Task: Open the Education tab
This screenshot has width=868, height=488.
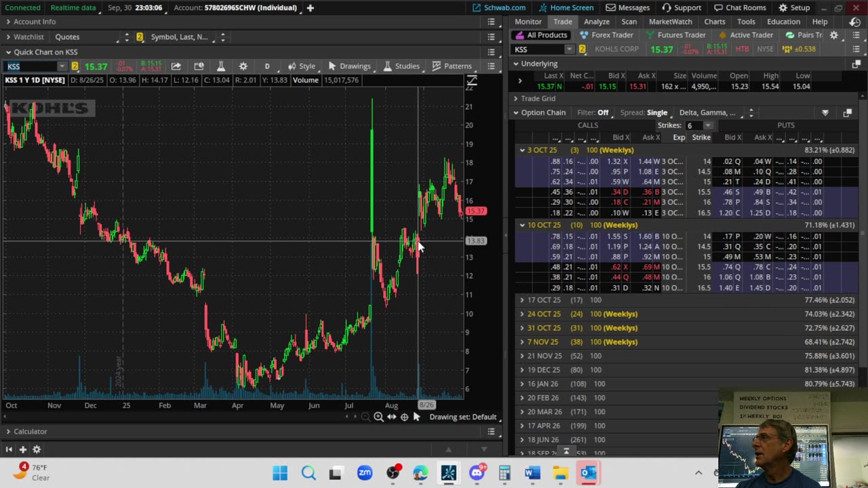Action: coord(783,22)
